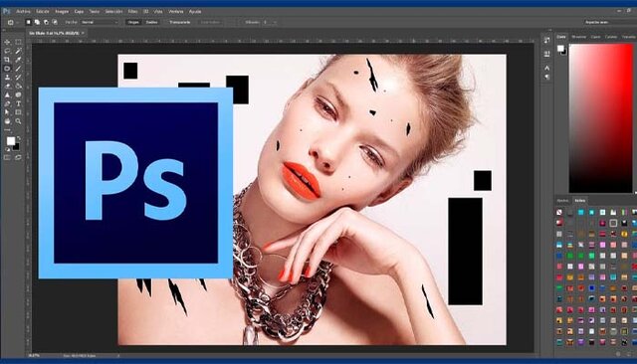Viewport: 637px width, 364px height.
Task: Select the Eraser tool
Action: tap(7, 87)
